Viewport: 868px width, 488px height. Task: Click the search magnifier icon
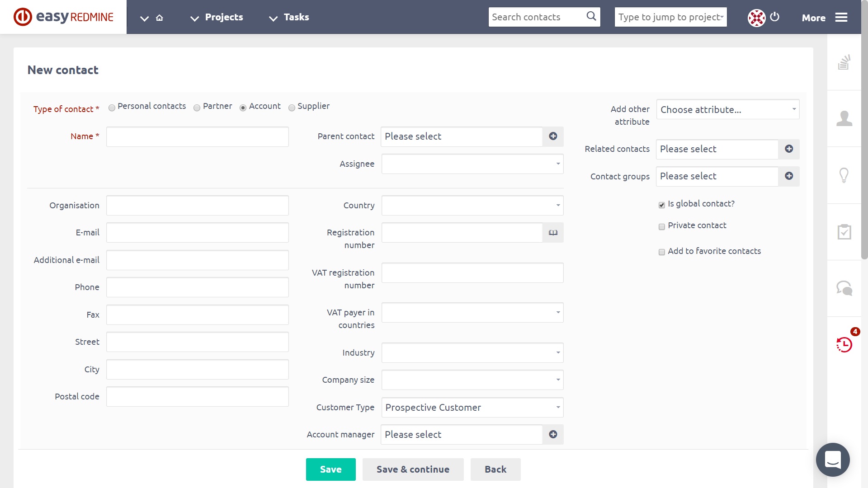[x=591, y=16]
